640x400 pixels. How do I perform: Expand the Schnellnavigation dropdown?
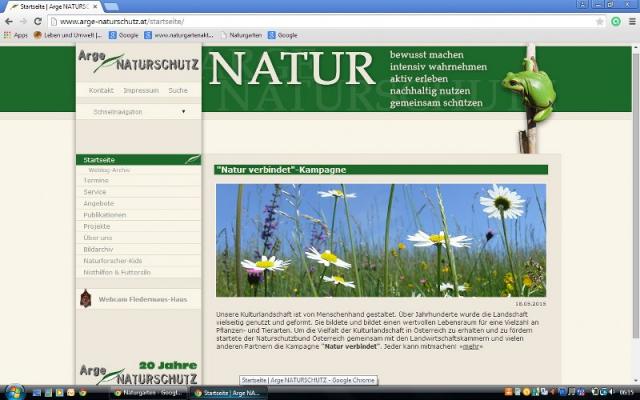138,112
